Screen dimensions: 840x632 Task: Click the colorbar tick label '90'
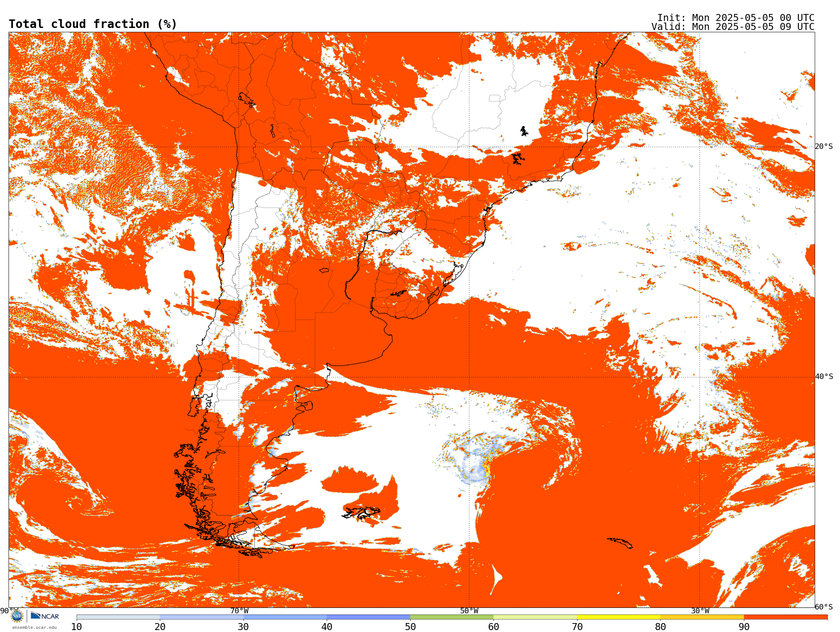pyautogui.click(x=744, y=627)
